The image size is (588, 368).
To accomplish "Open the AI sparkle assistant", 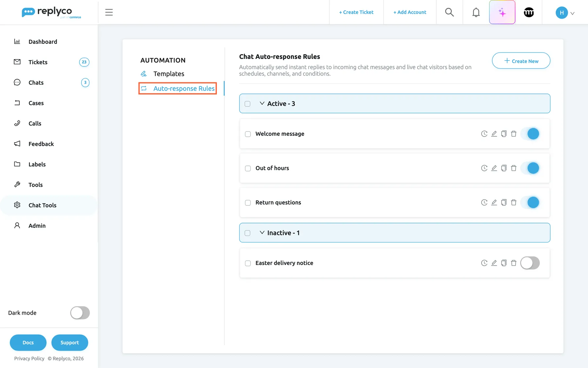I will coord(502,12).
